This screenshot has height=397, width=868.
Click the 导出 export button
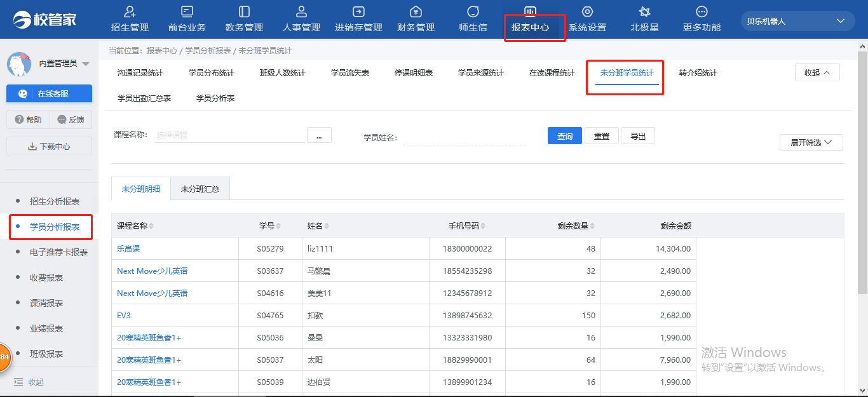[x=638, y=136]
